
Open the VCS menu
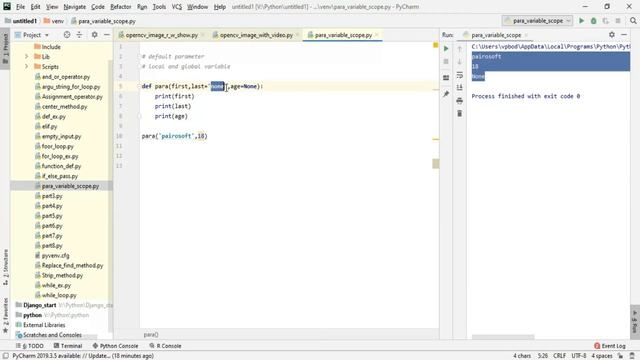pyautogui.click(x=176, y=7)
